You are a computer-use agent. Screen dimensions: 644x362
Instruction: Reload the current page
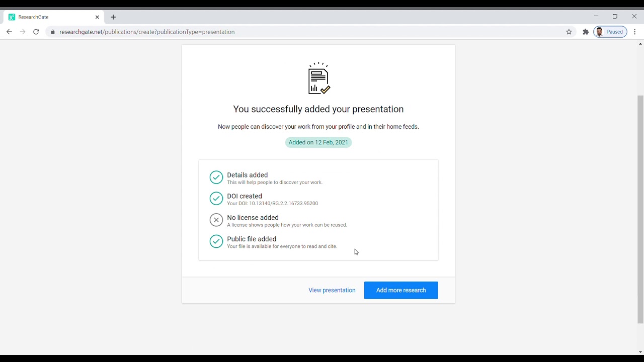tap(36, 32)
